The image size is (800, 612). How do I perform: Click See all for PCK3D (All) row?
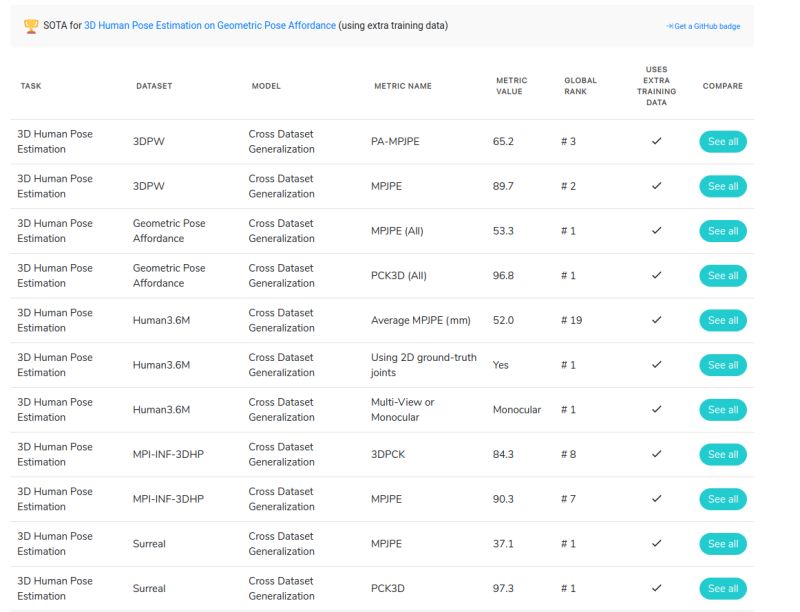722,276
